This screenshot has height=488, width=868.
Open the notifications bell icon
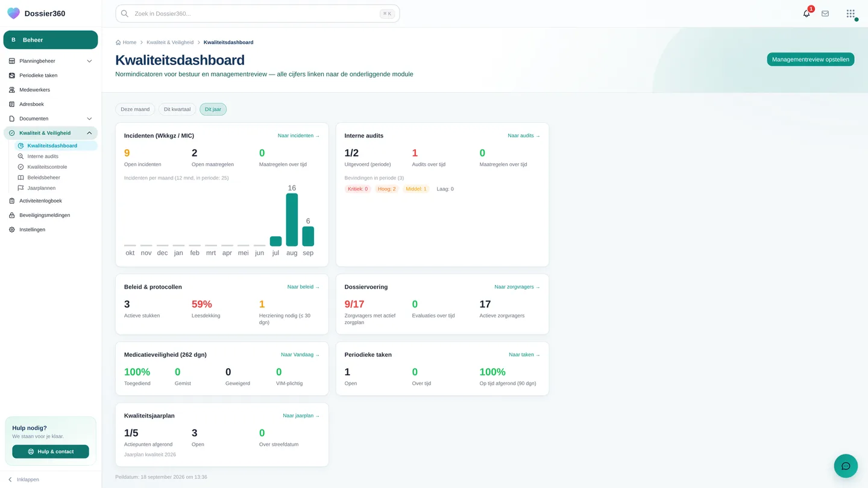tap(807, 13)
